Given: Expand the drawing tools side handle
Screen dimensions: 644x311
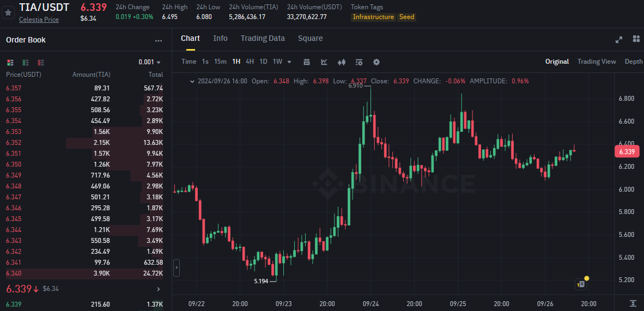Looking at the screenshot, I should (x=176, y=268).
